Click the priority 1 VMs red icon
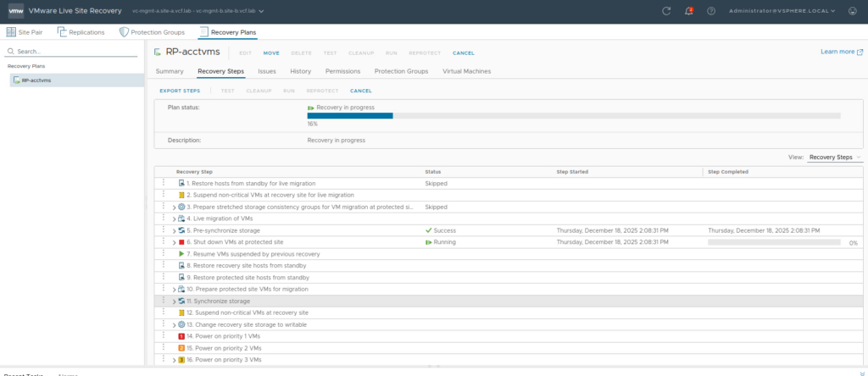The image size is (868, 376). [181, 336]
